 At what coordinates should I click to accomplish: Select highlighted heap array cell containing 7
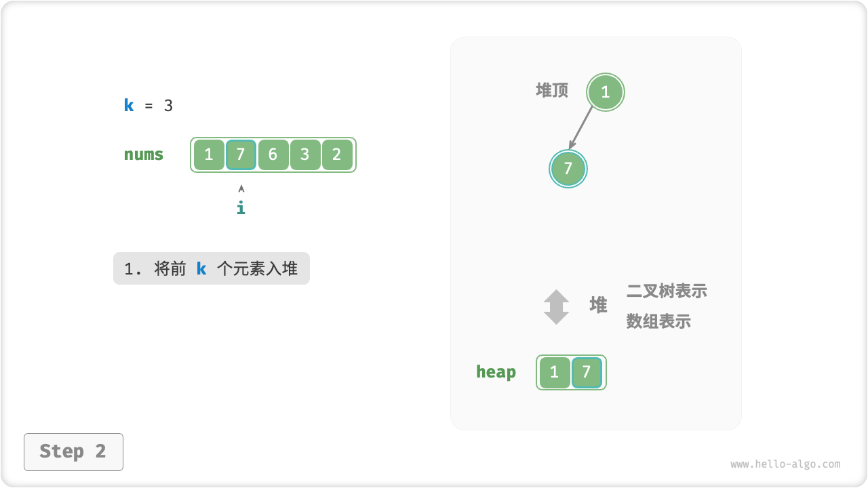click(587, 372)
